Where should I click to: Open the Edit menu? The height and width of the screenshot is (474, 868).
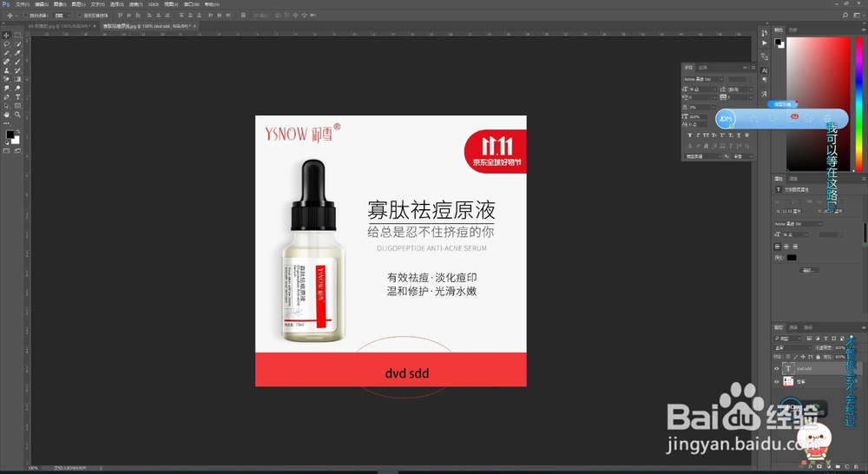coord(42,3)
